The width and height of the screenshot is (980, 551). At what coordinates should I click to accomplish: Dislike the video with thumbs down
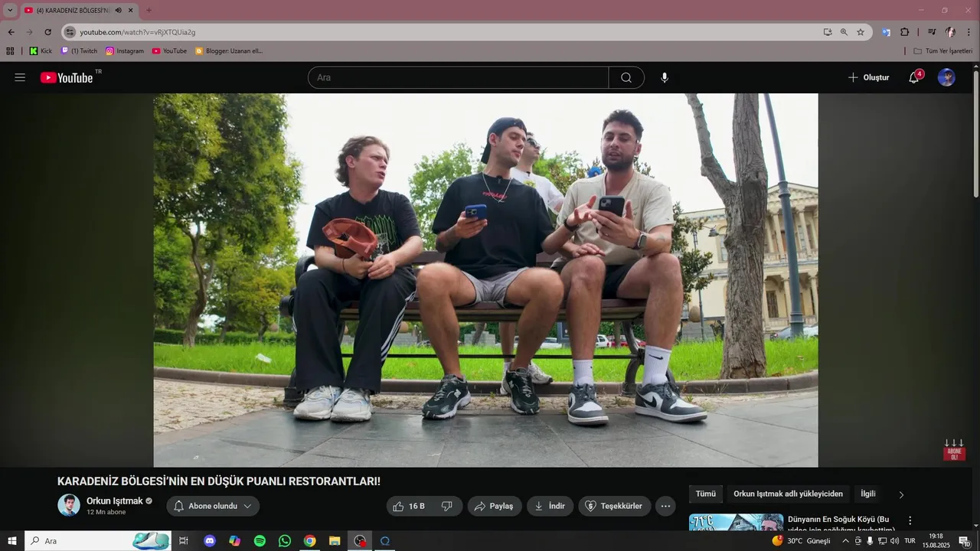447,506
